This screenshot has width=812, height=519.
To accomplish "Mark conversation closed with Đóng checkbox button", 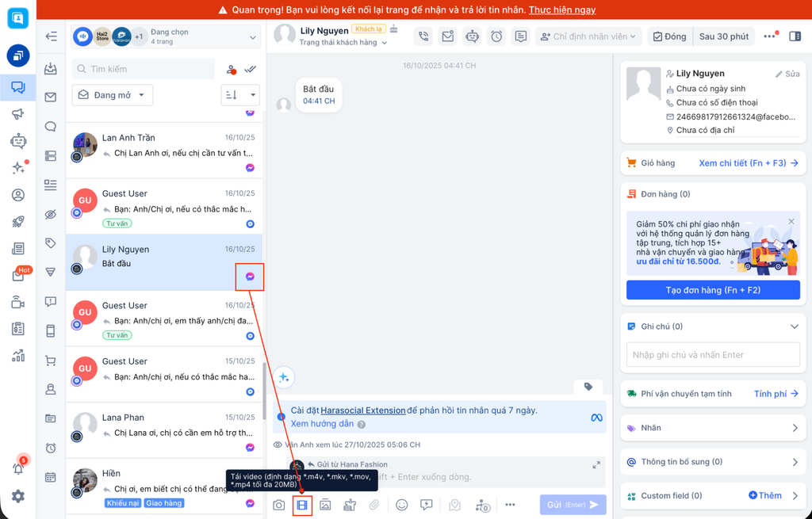I will click(x=669, y=36).
